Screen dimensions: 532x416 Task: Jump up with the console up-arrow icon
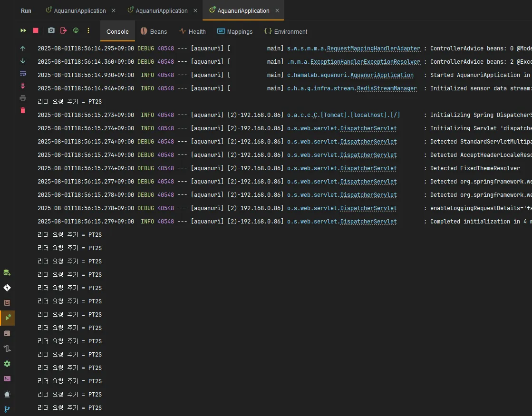tap(23, 48)
